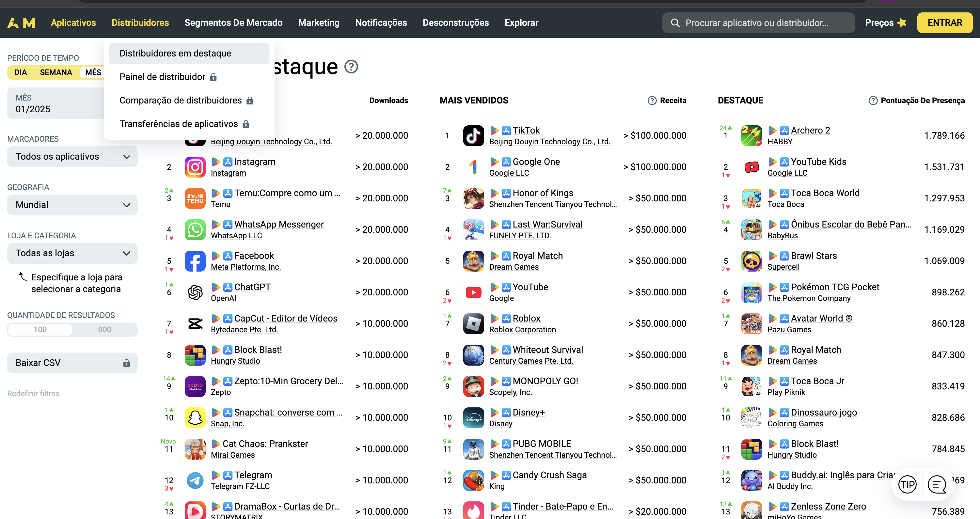Switch time period to SEMANA
Image resolution: width=980 pixels, height=519 pixels.
point(56,73)
